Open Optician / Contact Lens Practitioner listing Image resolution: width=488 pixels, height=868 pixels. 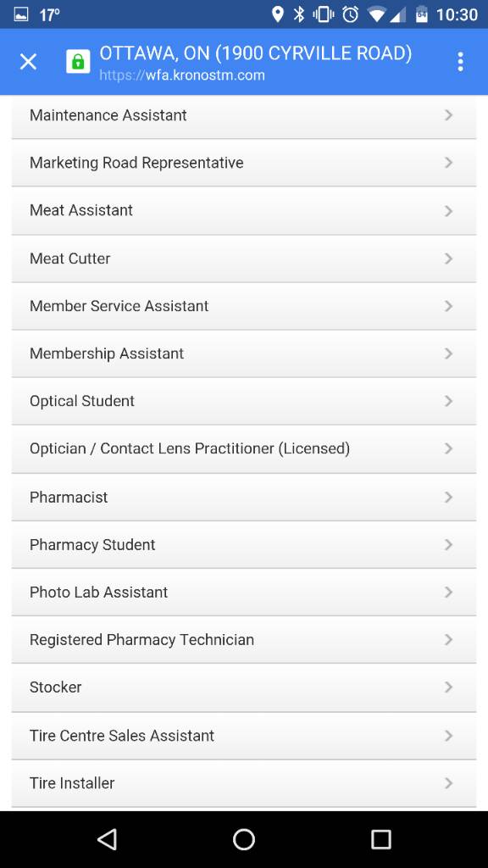(x=244, y=449)
